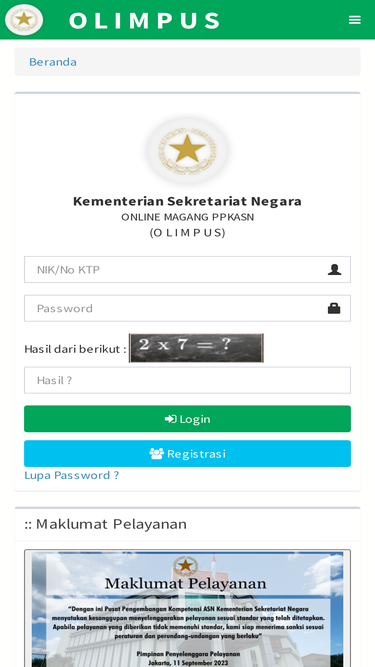This screenshot has height=667, width=375.
Task: Open the Lupa Password link
Action: point(71,475)
